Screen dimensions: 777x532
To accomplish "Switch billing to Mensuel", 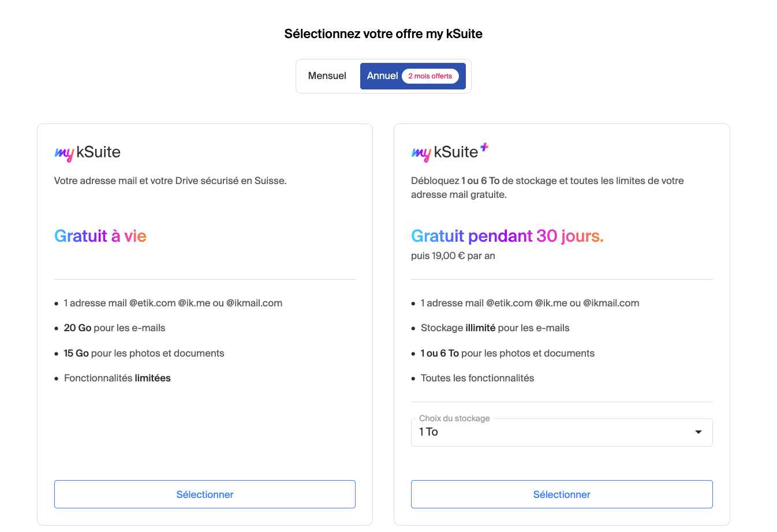I will [327, 76].
